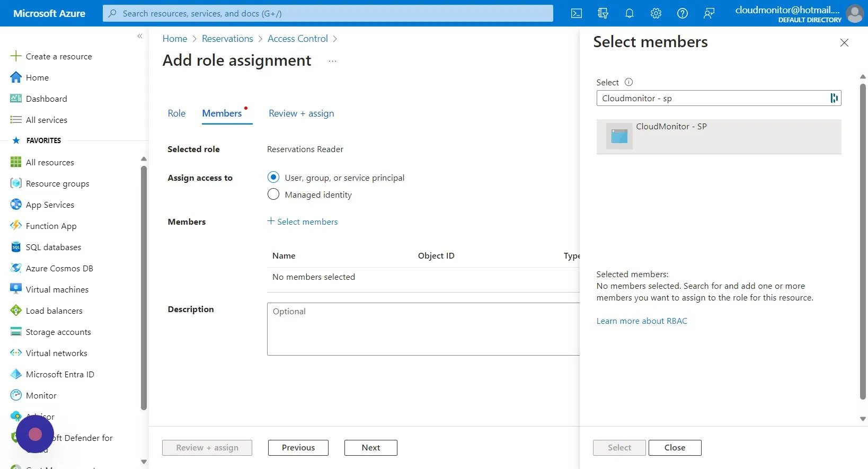Click the SQL databases icon
Viewport: 868px width, 469px height.
click(x=16, y=247)
